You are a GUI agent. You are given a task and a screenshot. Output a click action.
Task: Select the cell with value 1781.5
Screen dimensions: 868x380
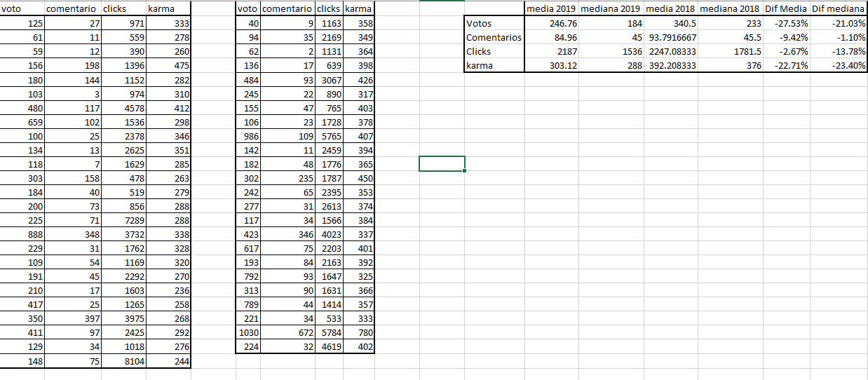[x=731, y=52]
